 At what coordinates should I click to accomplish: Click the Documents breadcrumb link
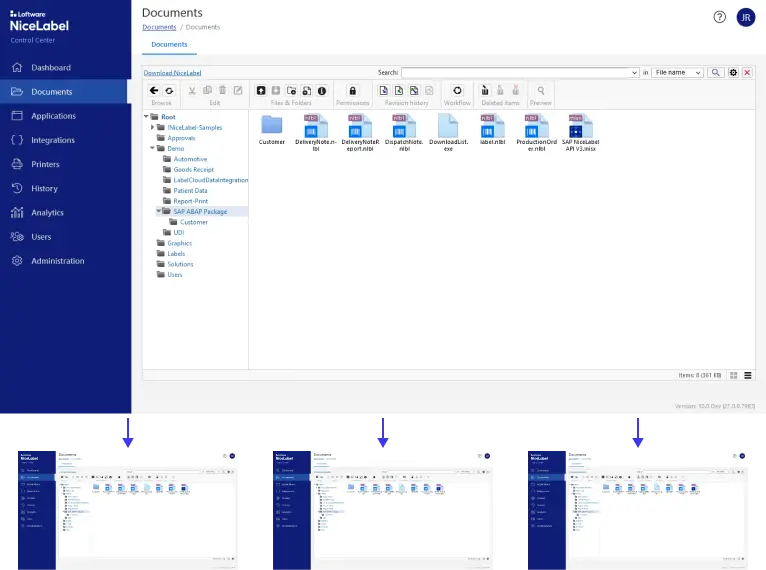tap(159, 27)
